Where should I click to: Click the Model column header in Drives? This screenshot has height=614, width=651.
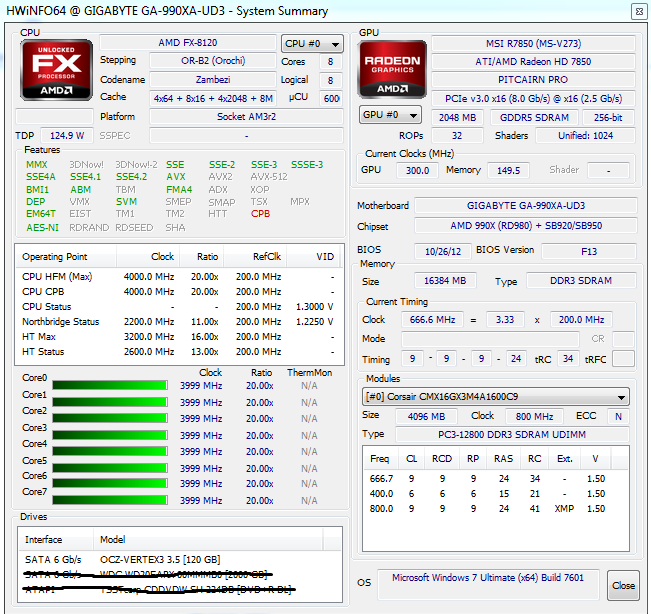(208, 539)
